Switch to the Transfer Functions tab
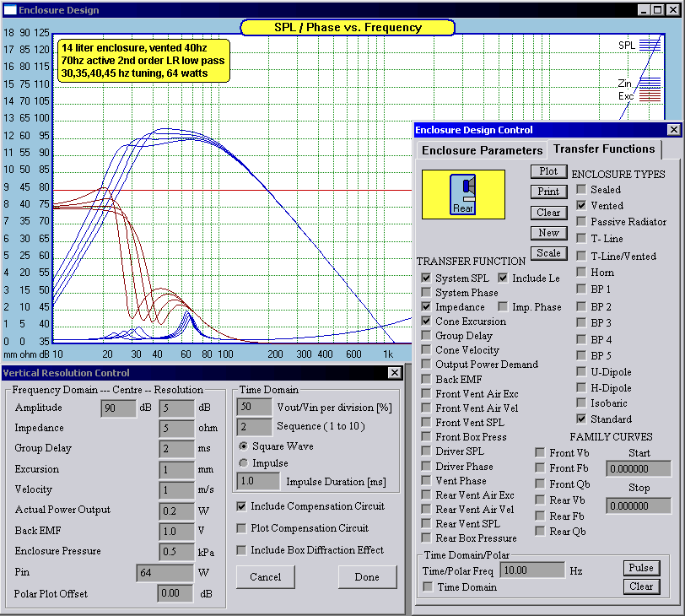The image size is (685, 616). point(604,149)
